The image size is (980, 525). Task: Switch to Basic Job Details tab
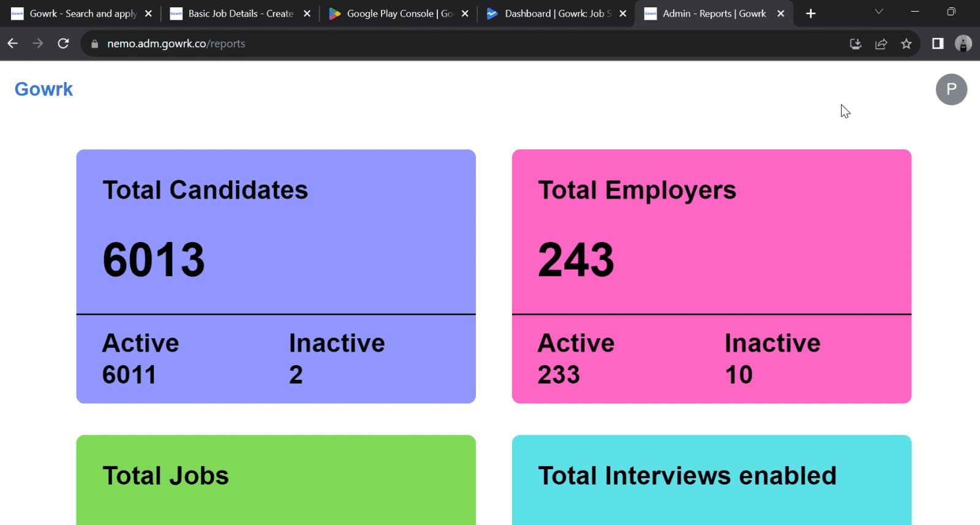click(240, 13)
